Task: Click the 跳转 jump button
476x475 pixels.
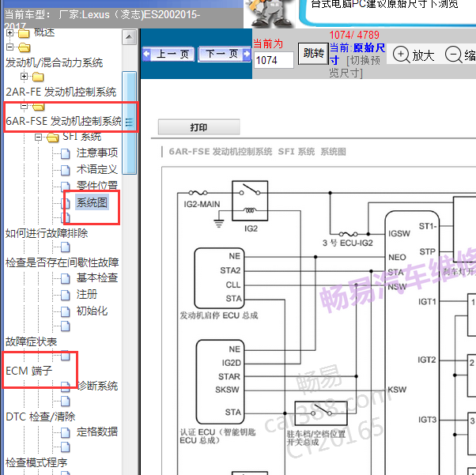Action: tap(313, 54)
